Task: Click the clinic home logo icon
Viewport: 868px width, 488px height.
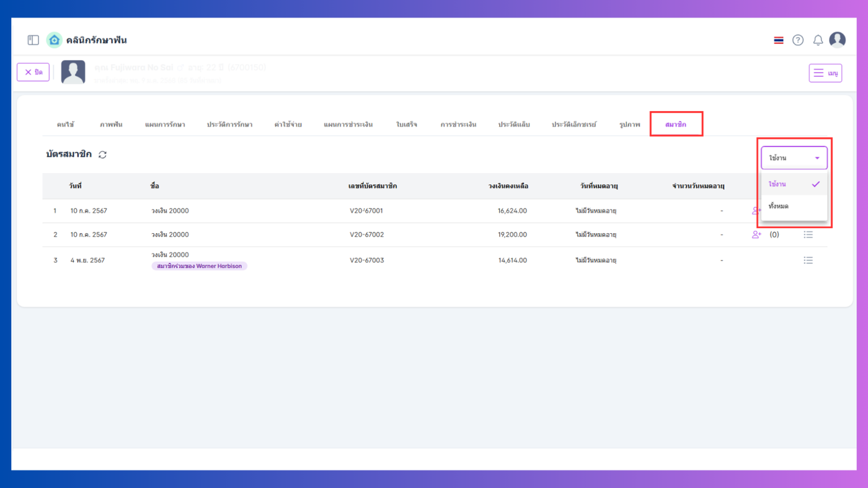Action: (x=55, y=40)
